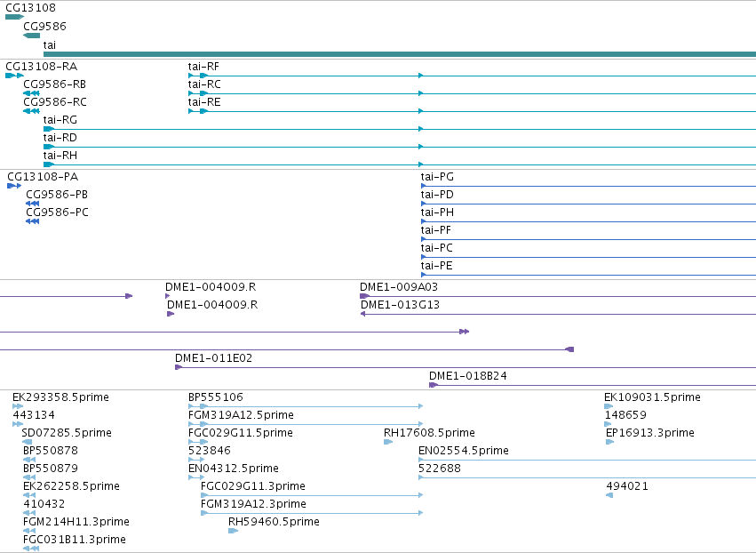Screen dimensions: 756x553
Task: Select transcript tai-RG label
Action: point(60,120)
